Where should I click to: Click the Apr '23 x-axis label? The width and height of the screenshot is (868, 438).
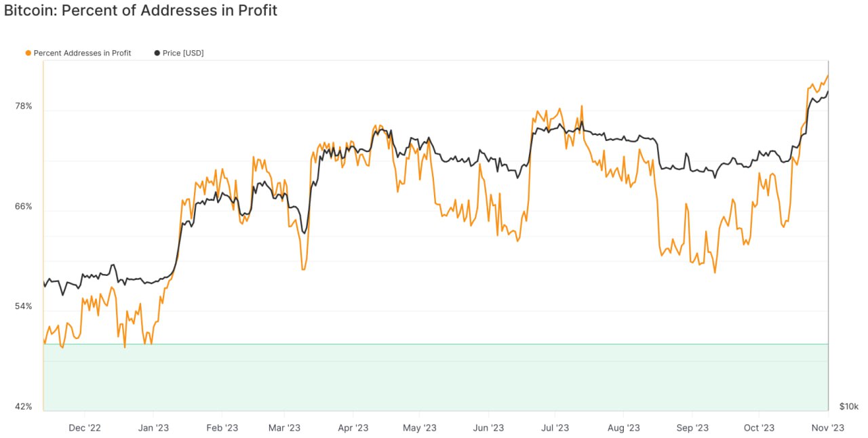coord(353,428)
